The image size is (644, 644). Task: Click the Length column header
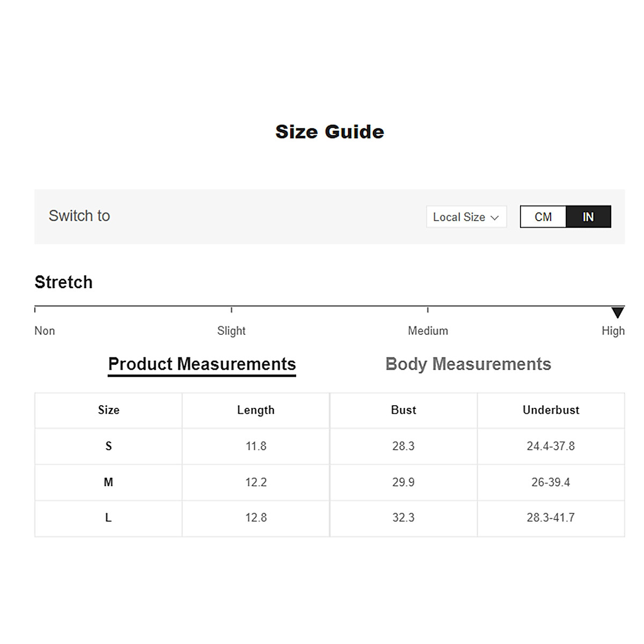coord(256,410)
